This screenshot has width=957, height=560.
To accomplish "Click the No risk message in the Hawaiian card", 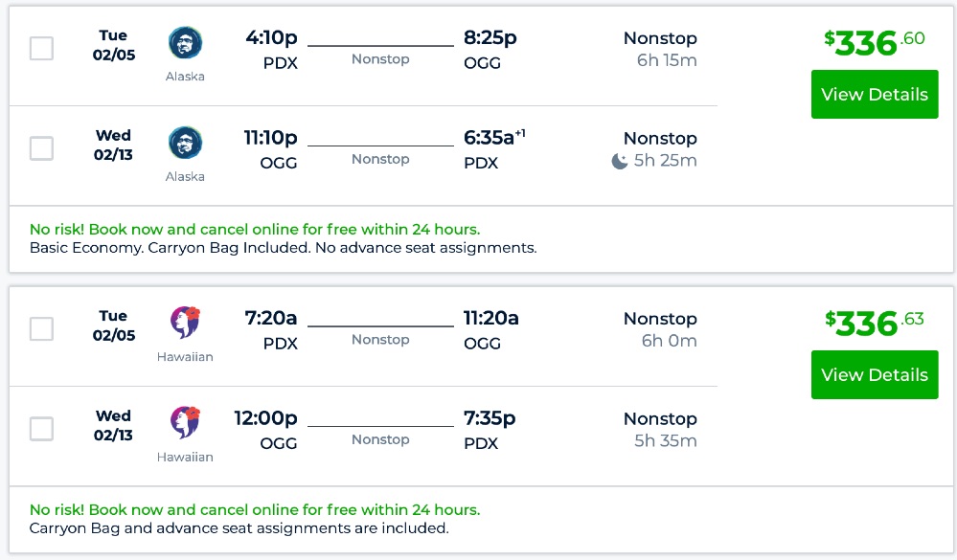I will click(255, 509).
